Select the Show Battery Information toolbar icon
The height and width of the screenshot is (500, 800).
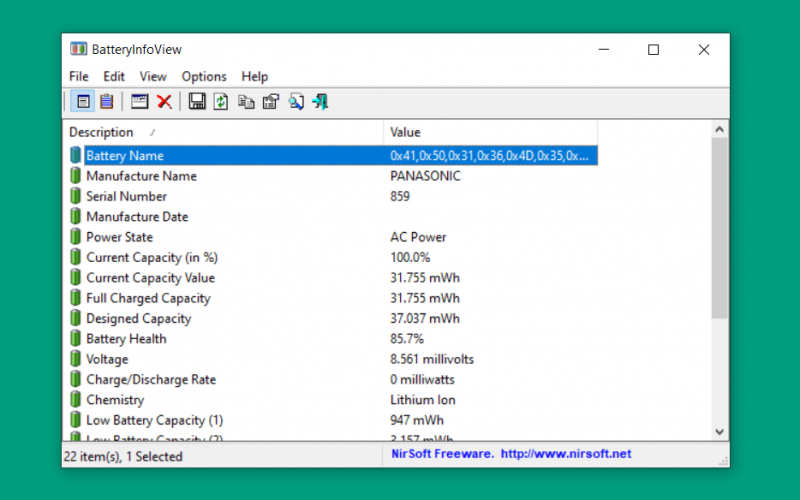coord(83,102)
